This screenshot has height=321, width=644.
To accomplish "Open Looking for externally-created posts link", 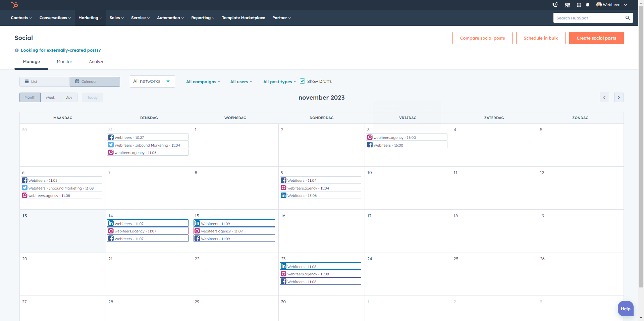I will click(61, 50).
